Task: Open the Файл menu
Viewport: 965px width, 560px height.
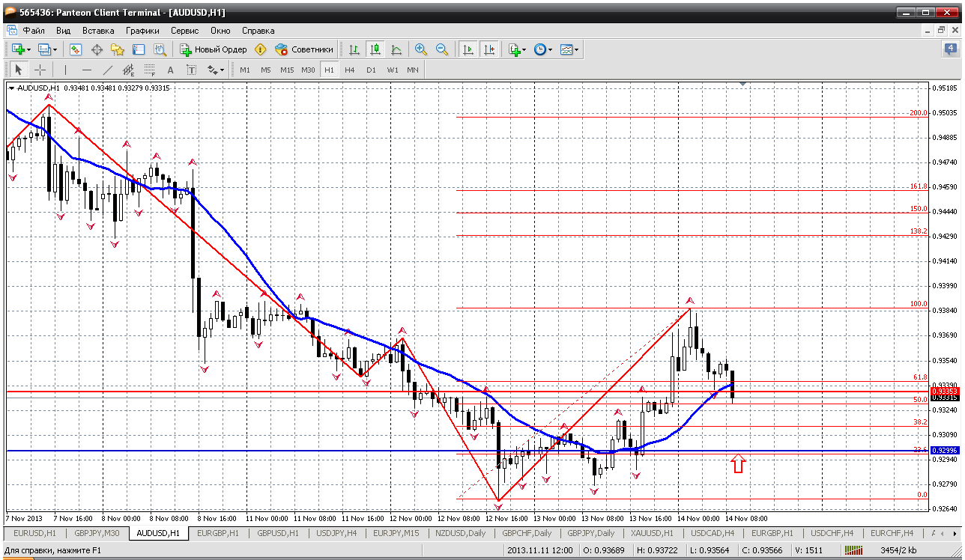Action: (34, 31)
